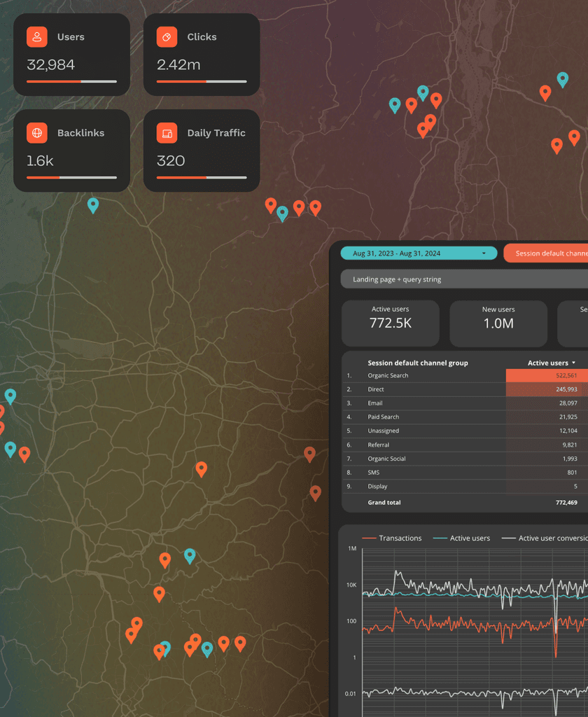Click the Backlinks card progress bar
Screen dimensions: 588x717
click(72, 177)
